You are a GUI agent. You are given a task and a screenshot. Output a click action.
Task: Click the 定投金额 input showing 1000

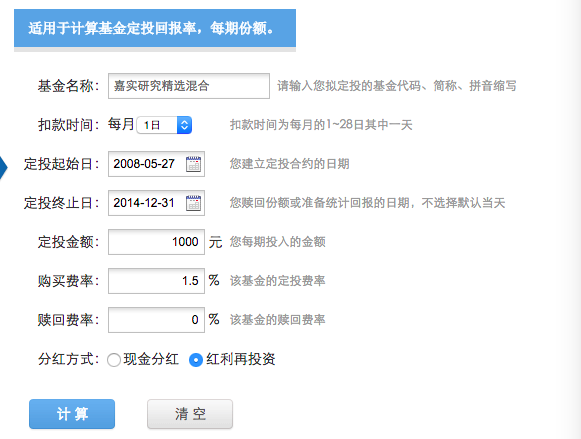tap(156, 242)
